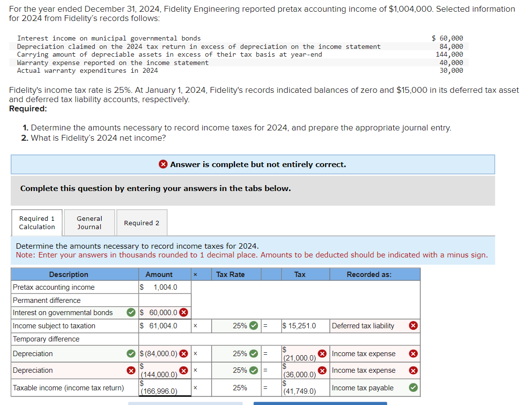This screenshot has width=532, height=405.
Task: Click the Pretax accounting income label
Action: click(54, 287)
